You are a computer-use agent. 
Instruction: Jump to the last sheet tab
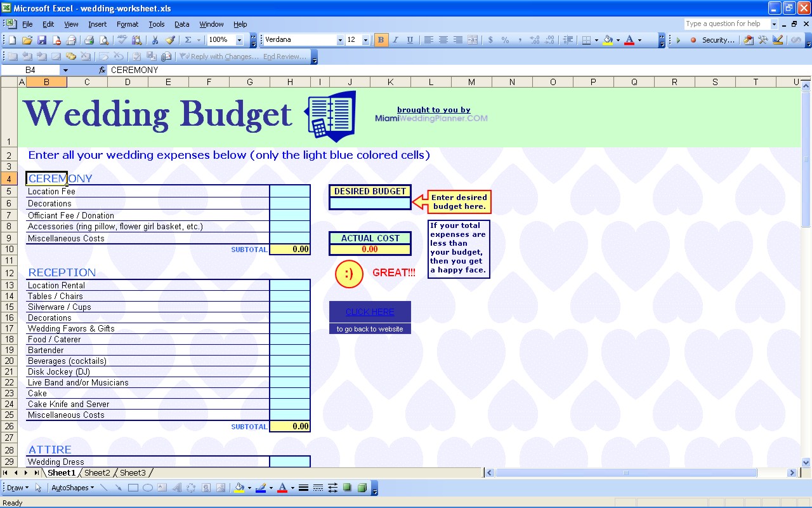(36, 472)
